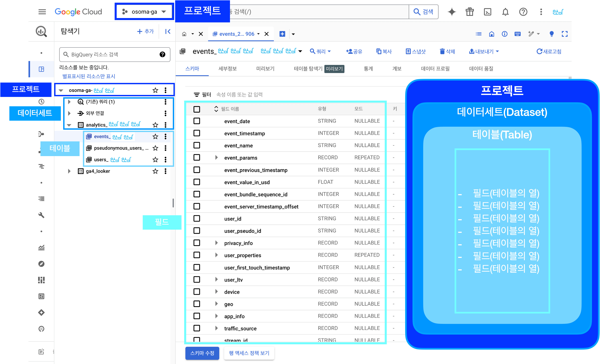600x364 pixels.
Task: Collapse the osoma-ga project tree
Action: [61, 90]
